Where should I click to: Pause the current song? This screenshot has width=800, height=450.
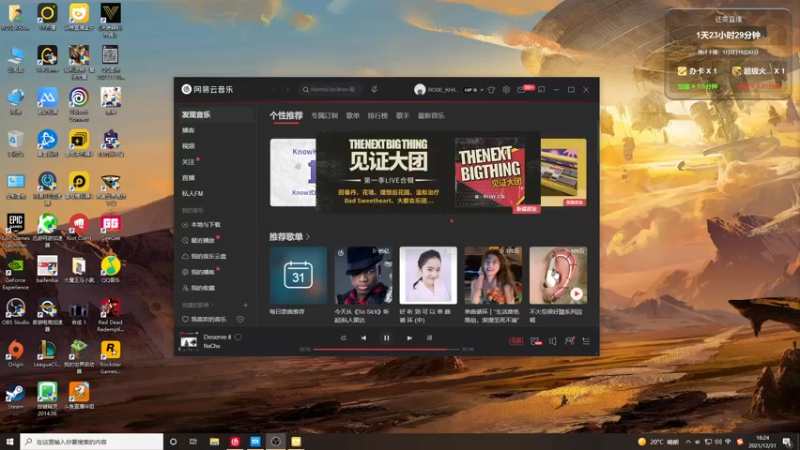[386, 338]
